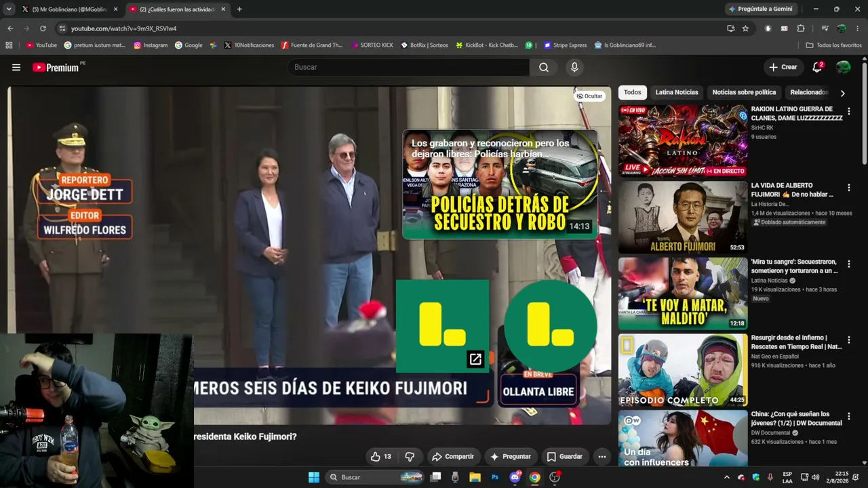Select the YouTube '¿Cuáles fueron las actividades' tab
868x488 pixels.
[178, 9]
